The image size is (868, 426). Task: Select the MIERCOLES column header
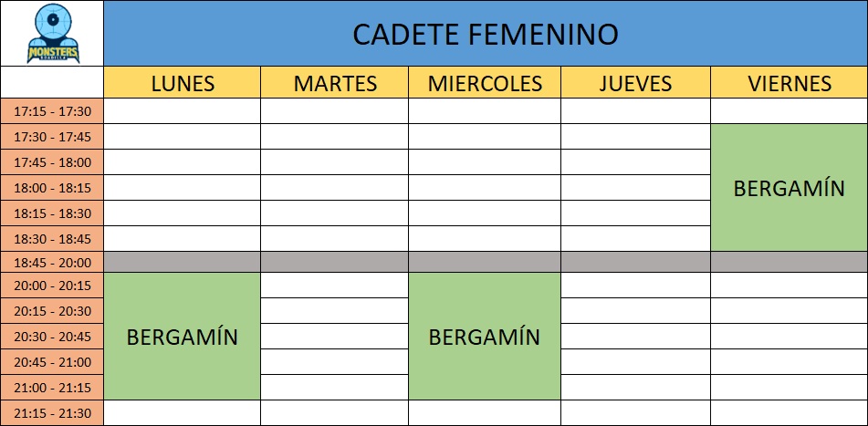click(x=485, y=83)
